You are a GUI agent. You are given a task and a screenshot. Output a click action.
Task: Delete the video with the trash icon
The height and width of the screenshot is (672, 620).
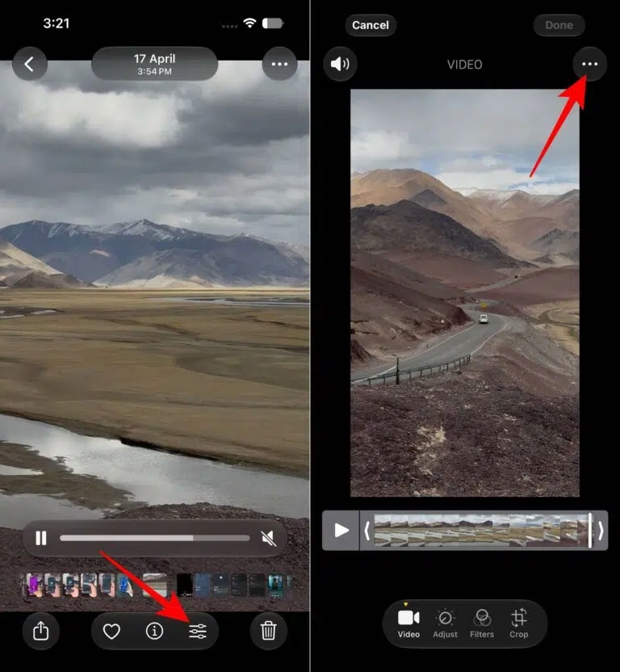[268, 631]
